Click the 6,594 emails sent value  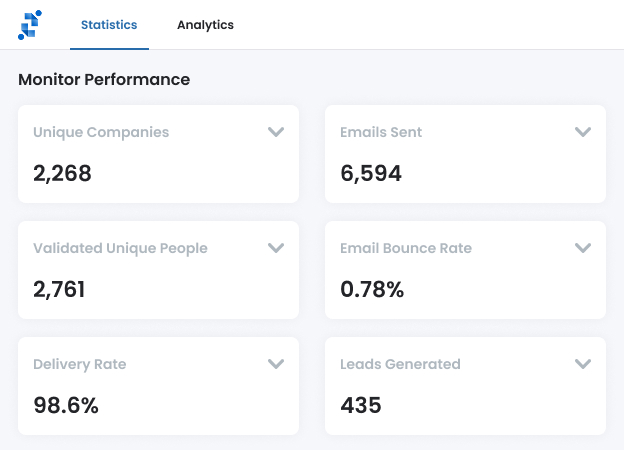click(371, 174)
